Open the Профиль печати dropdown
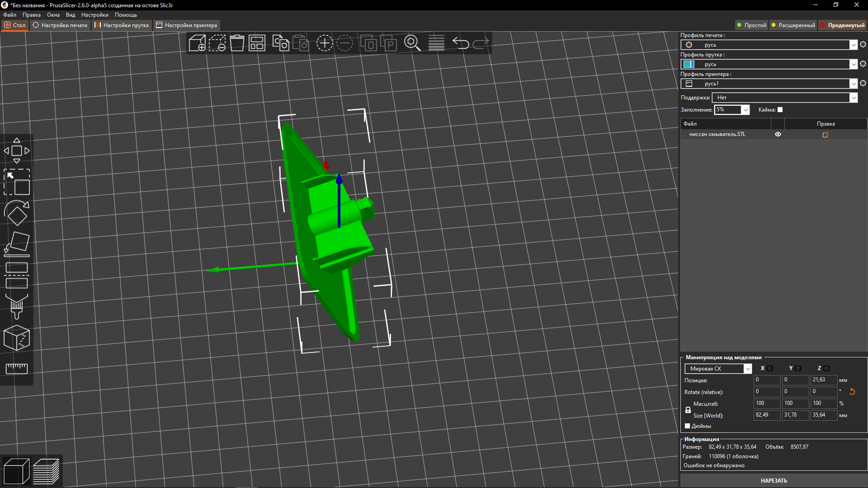 tap(769, 45)
